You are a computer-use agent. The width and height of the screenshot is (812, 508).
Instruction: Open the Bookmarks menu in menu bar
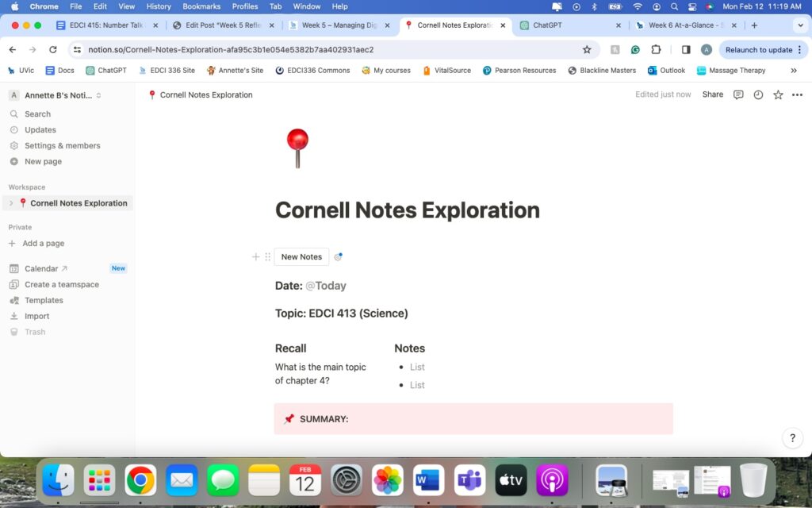click(x=200, y=6)
